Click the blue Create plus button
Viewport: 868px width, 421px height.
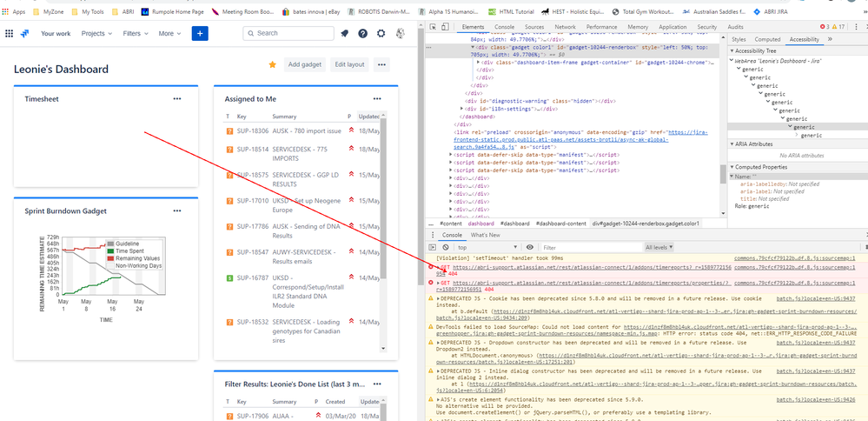[200, 33]
